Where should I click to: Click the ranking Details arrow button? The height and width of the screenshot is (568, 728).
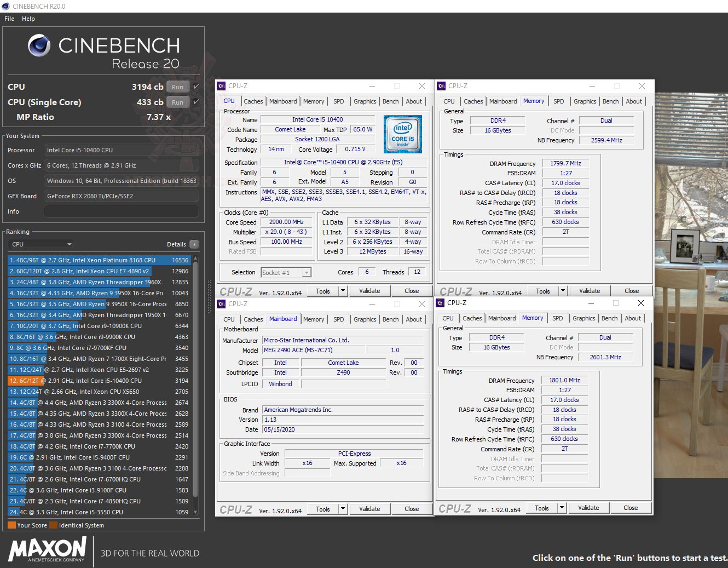tap(194, 244)
